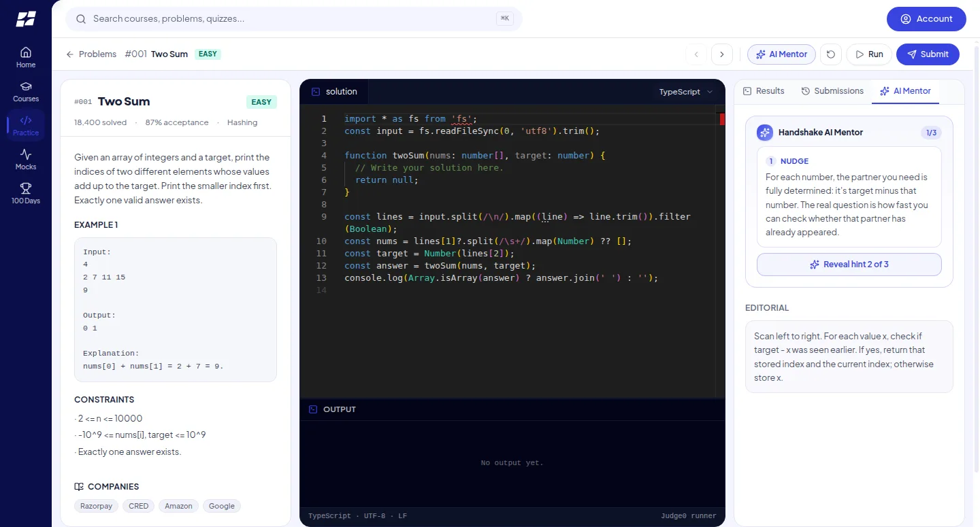980x527 pixels.
Task: Open Mocks in the sidebar
Action: pyautogui.click(x=26, y=159)
